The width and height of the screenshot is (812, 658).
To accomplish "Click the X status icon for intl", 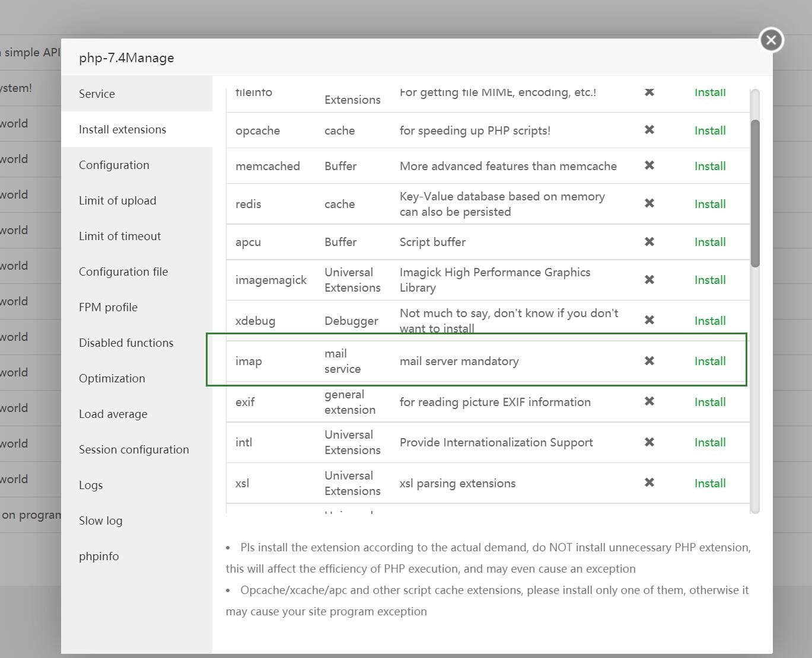I will (649, 442).
